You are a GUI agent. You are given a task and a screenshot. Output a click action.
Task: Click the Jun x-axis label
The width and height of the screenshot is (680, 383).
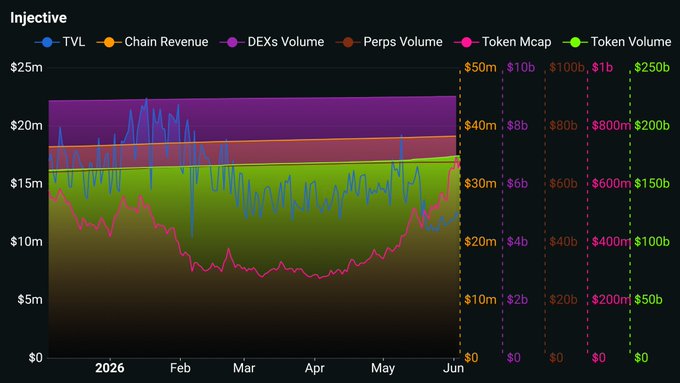pyautogui.click(x=454, y=368)
